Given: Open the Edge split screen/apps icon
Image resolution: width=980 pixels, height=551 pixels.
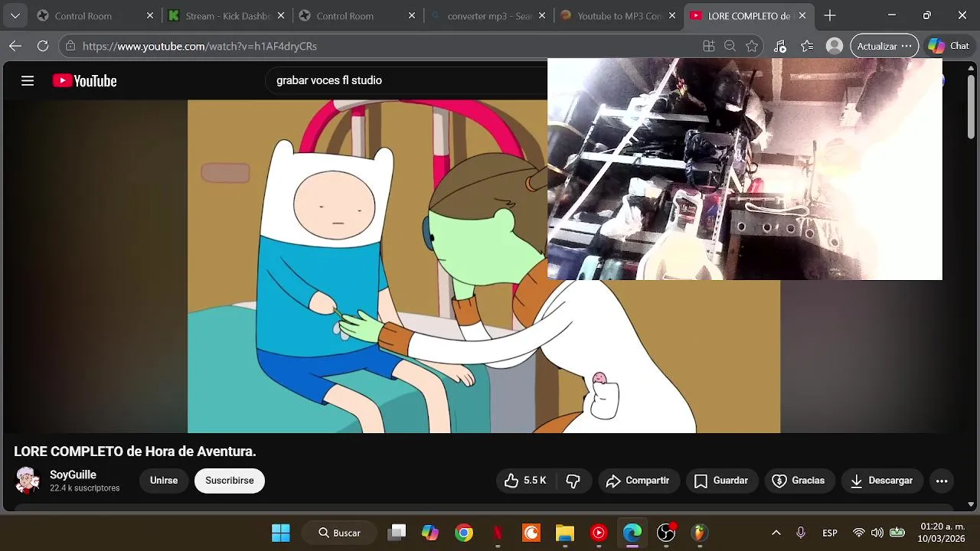Looking at the screenshot, I should pyautogui.click(x=709, y=46).
